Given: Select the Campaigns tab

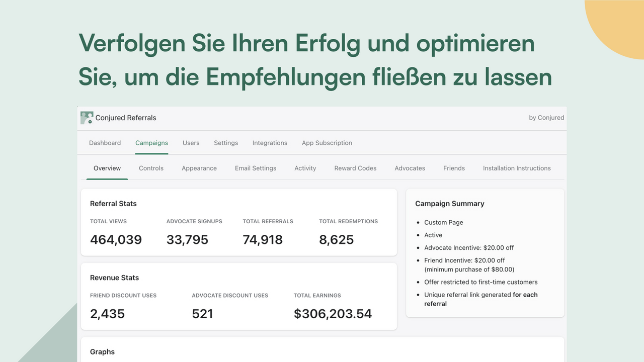Looking at the screenshot, I should (151, 143).
